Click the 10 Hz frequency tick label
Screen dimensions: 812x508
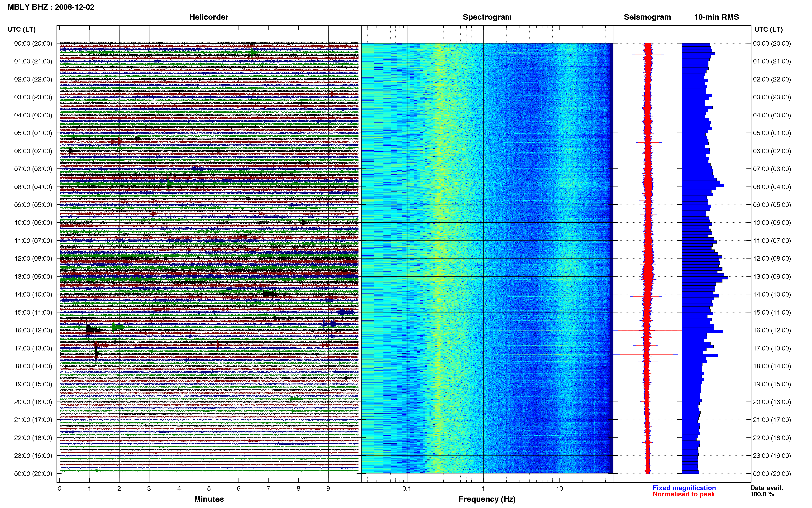pyautogui.click(x=559, y=489)
